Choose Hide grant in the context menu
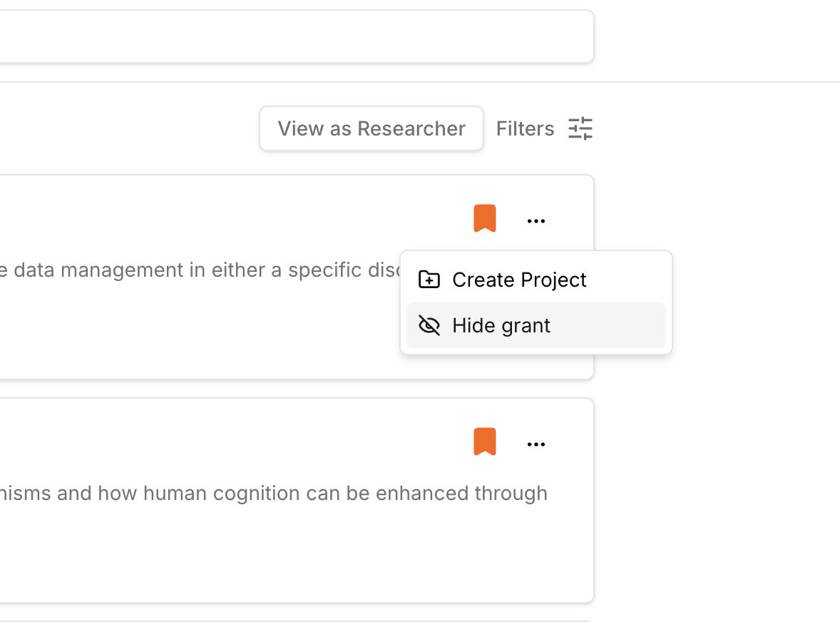This screenshot has width=840, height=622. coord(501,325)
